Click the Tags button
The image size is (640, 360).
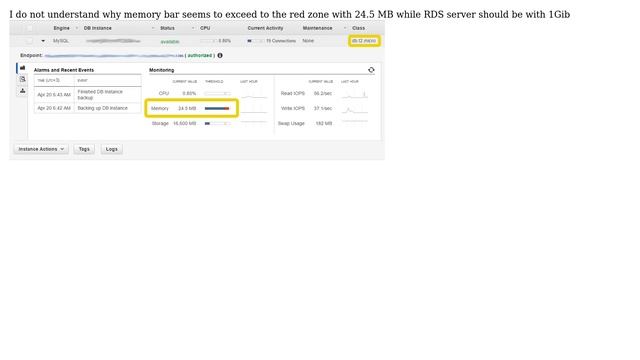[84, 149]
